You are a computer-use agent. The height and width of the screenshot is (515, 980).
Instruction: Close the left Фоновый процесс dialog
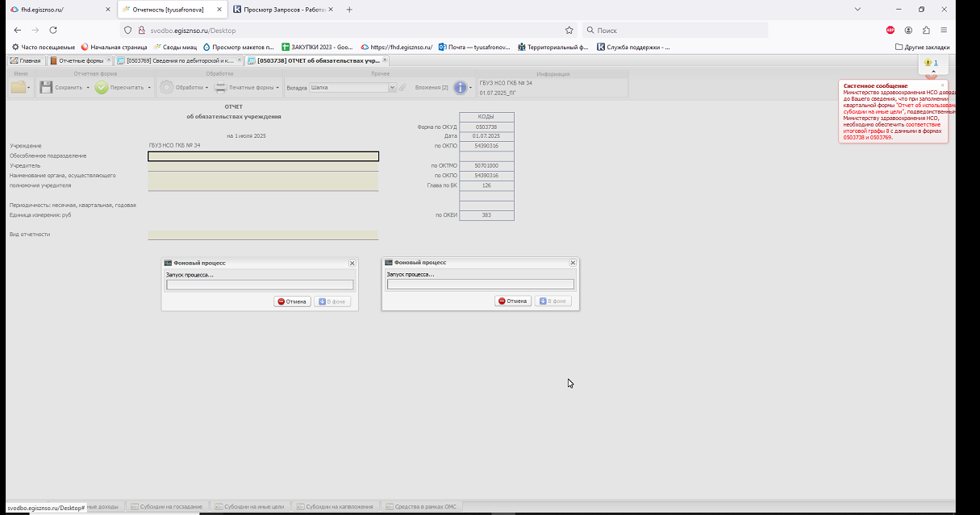tap(352, 263)
